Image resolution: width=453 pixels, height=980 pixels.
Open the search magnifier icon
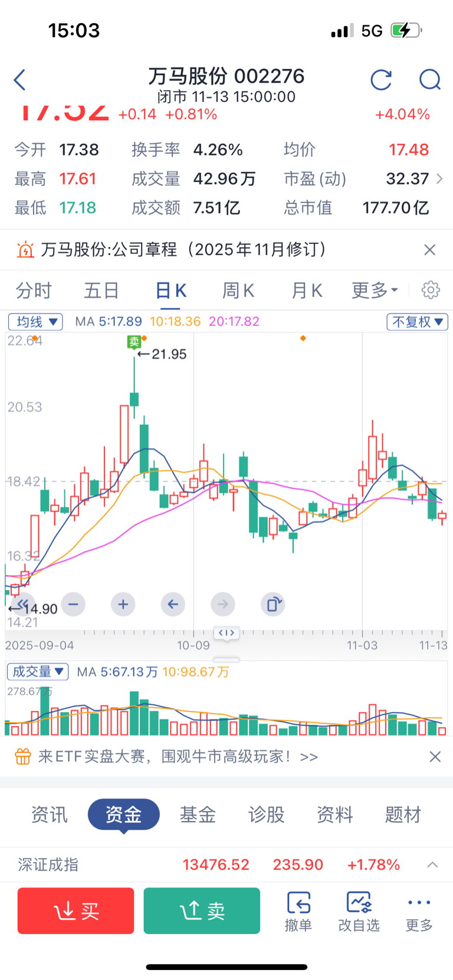point(430,80)
